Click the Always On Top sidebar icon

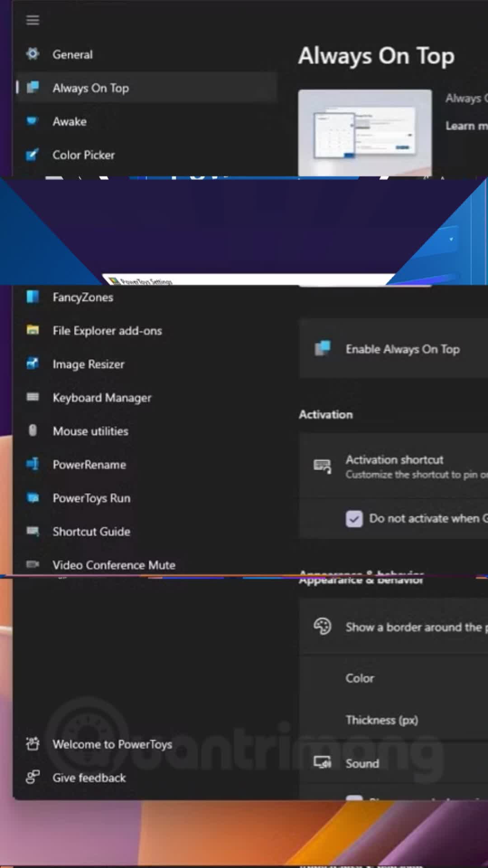click(x=33, y=87)
